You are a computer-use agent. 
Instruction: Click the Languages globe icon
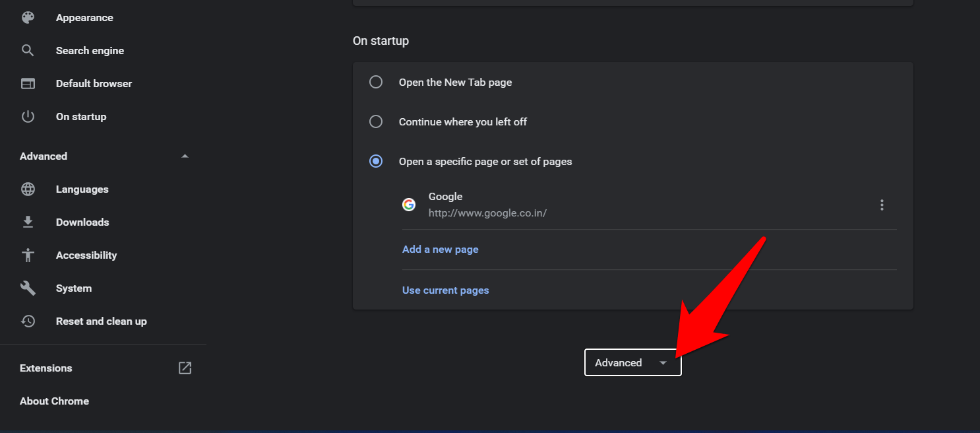tap(28, 189)
